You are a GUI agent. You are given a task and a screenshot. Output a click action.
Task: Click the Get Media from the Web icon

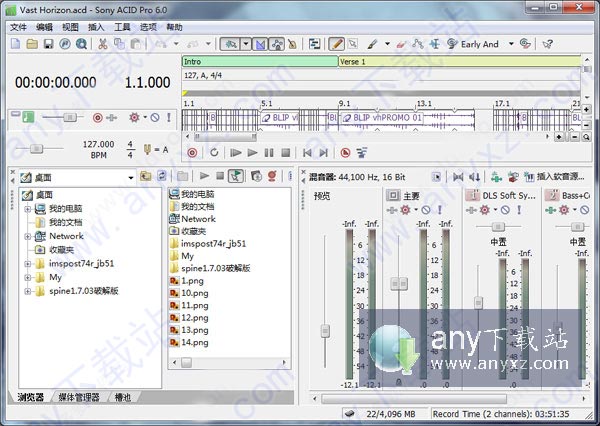pos(81,44)
